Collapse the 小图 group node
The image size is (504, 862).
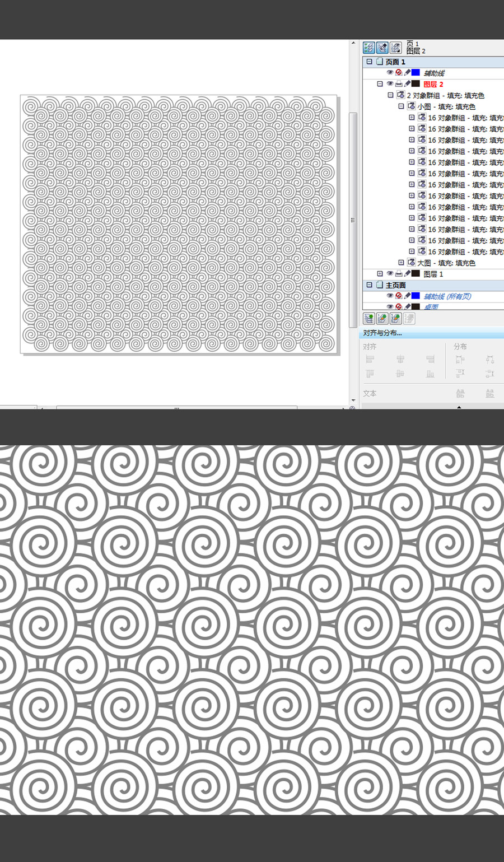tap(401, 106)
